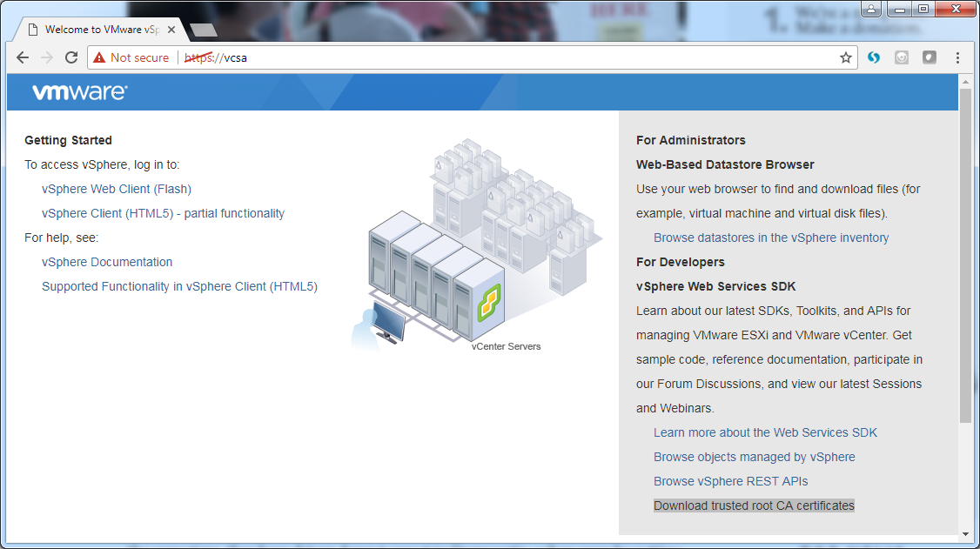
Task: Bookmark this page using the star icon
Action: 845,57
